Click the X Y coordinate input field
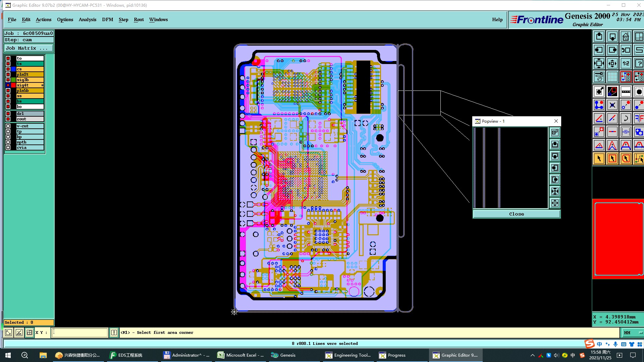The width and height of the screenshot is (644, 362). pyautogui.click(x=80, y=333)
